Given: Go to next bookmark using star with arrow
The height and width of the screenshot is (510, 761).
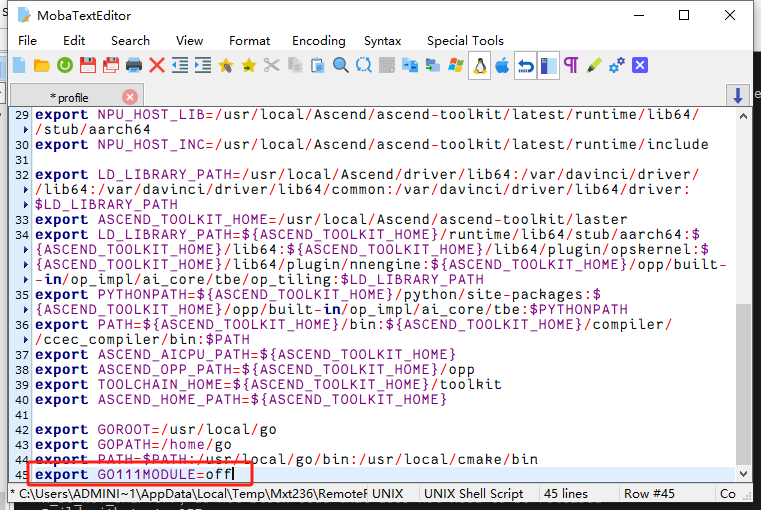Looking at the screenshot, I should (249, 66).
